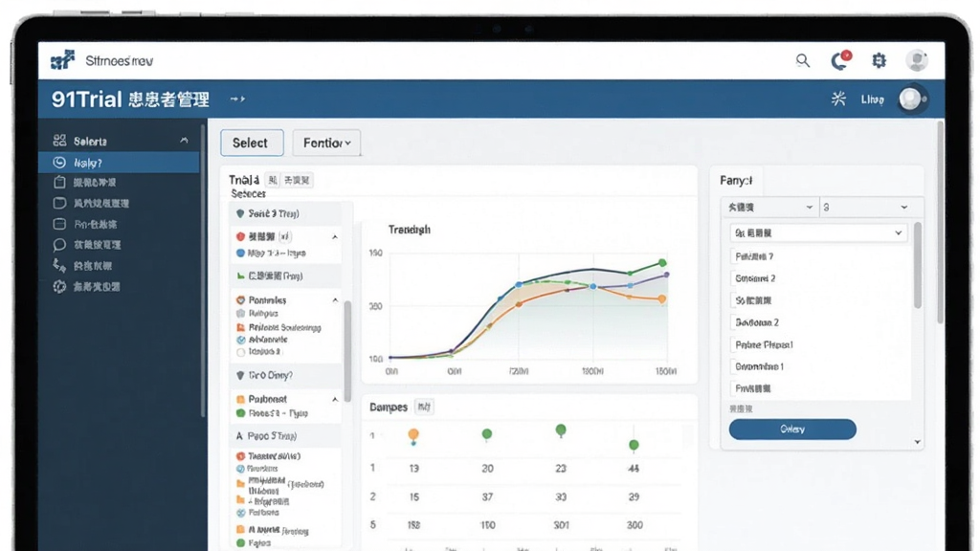Click the table cell showing 13
Screen dimensions: 980x551
point(413,469)
